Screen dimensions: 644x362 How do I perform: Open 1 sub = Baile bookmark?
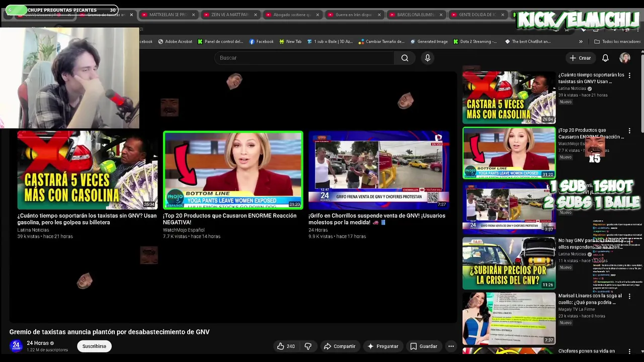click(330, 42)
